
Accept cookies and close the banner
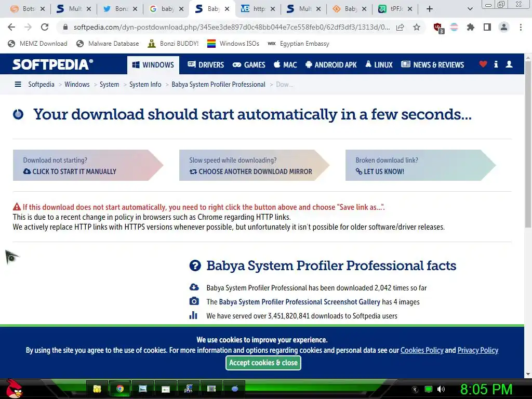tap(263, 363)
